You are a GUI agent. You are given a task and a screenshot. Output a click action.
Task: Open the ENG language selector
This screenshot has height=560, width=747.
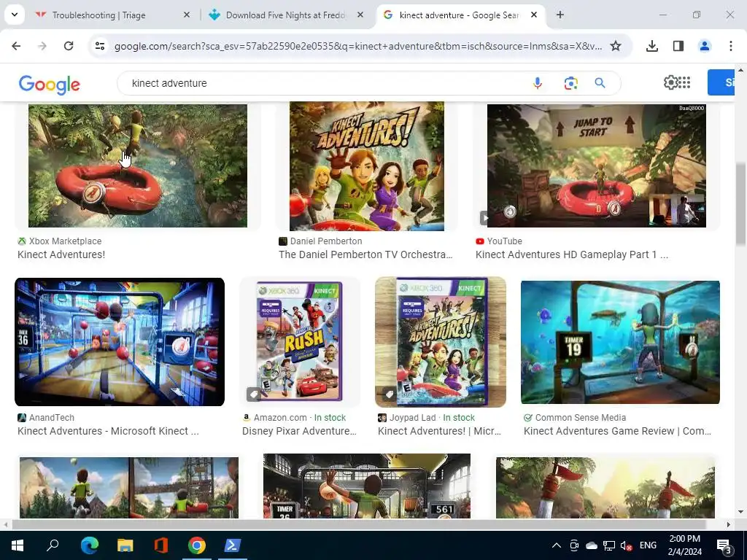tap(648, 545)
